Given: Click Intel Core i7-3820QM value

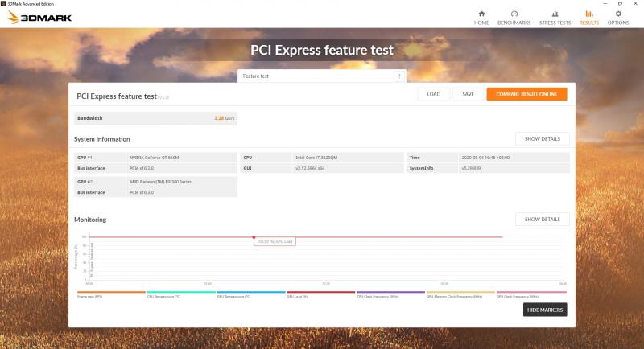Looking at the screenshot, I should click(316, 158).
